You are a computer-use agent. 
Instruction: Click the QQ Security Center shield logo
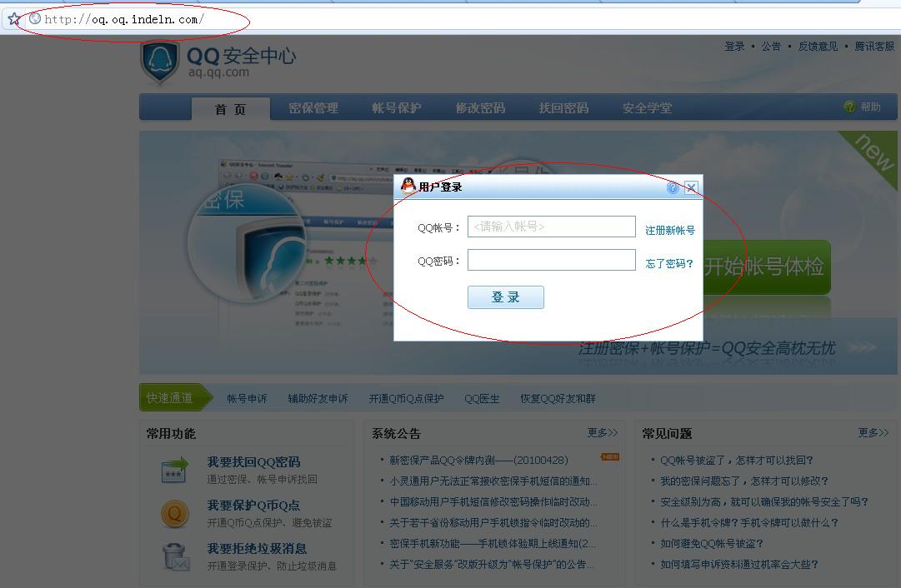click(160, 62)
